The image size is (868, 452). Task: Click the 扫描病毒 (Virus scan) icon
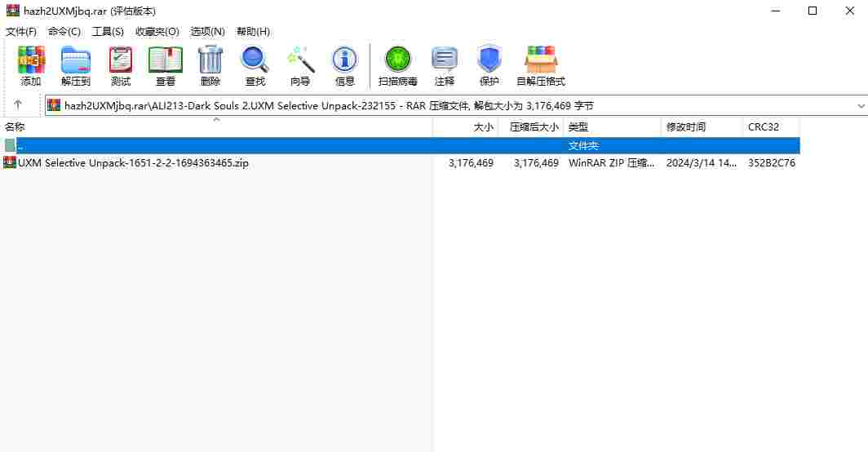tap(397, 66)
